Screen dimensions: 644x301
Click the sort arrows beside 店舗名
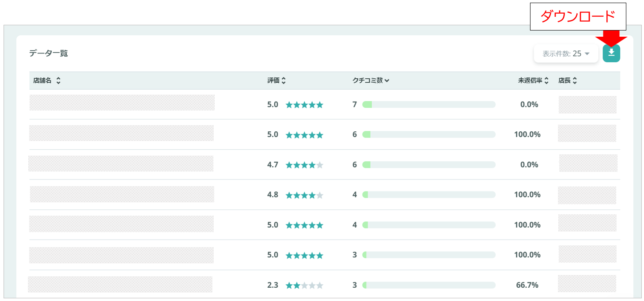click(58, 81)
